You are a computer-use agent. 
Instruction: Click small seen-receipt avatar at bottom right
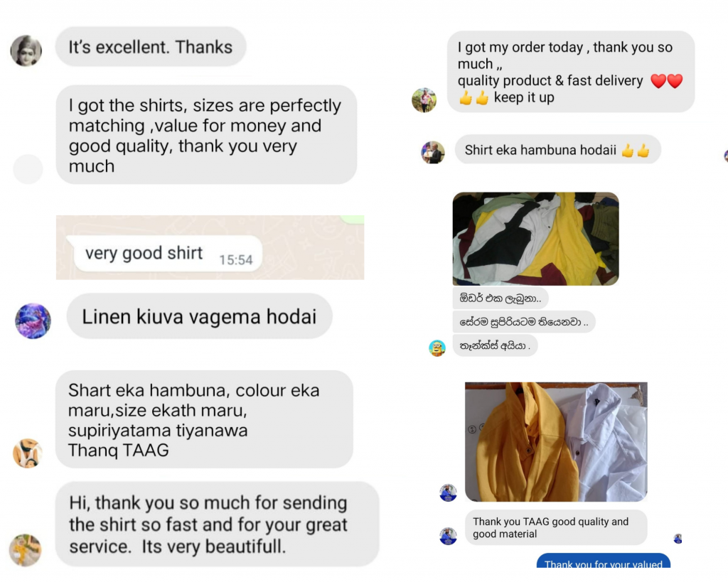(678, 539)
